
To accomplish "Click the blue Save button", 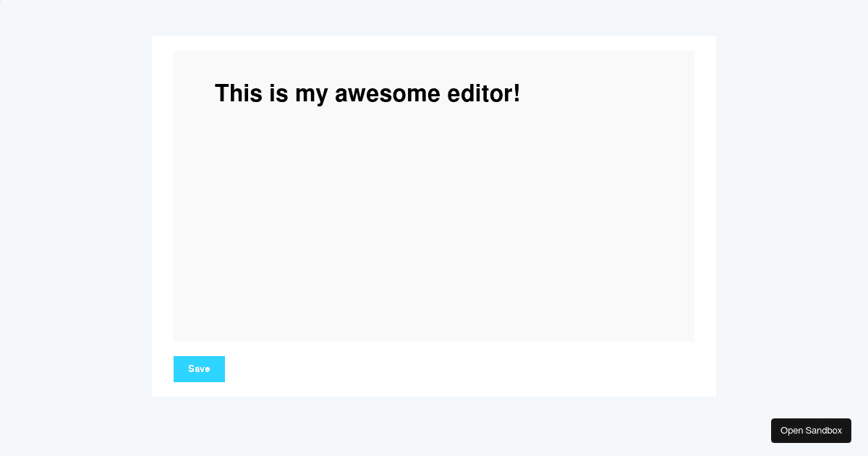I will [199, 369].
